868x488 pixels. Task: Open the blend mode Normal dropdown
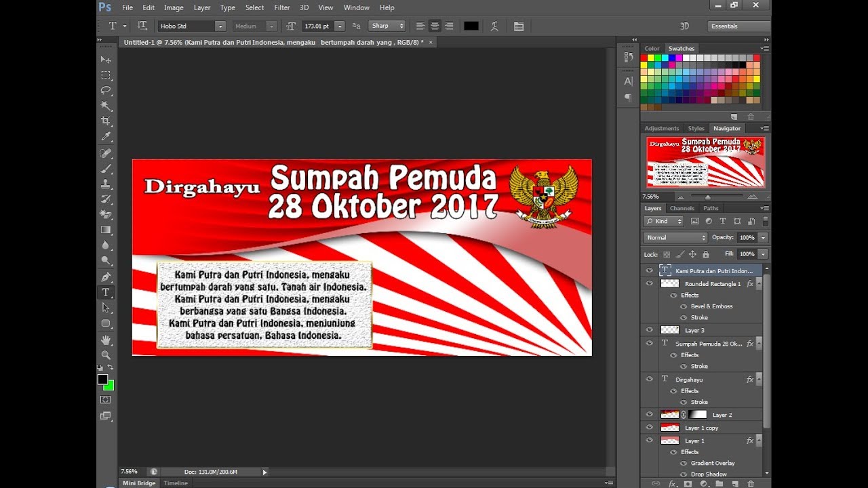(675, 238)
